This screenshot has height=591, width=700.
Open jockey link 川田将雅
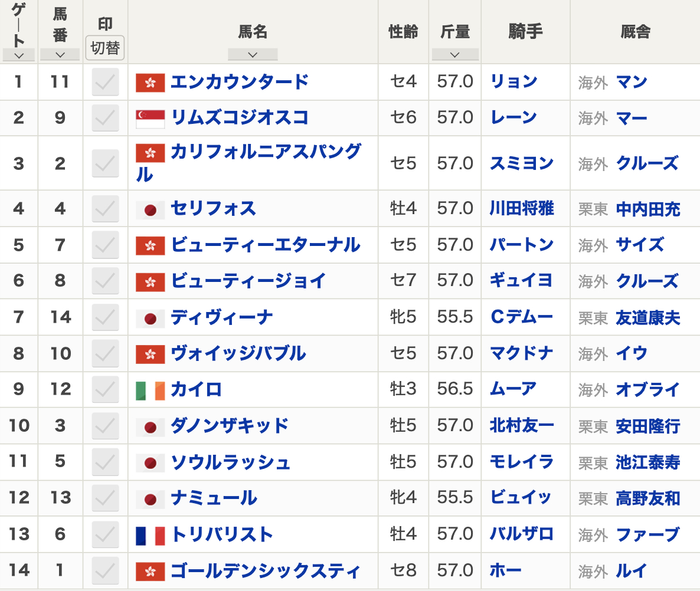522,209
